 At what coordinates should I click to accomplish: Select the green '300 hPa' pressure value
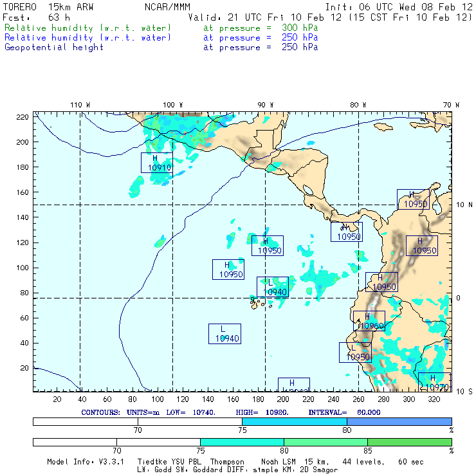pos(300,28)
